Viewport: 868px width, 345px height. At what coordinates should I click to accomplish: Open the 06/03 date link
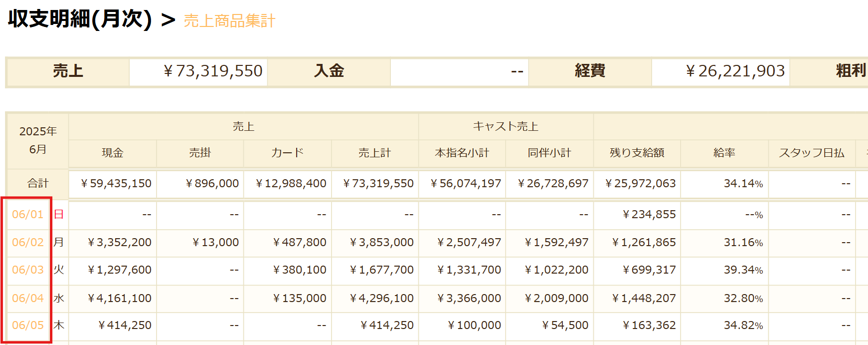coord(28,270)
